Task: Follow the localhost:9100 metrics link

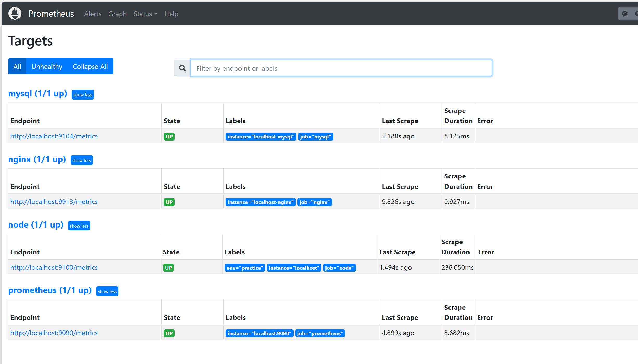Action: (54, 267)
